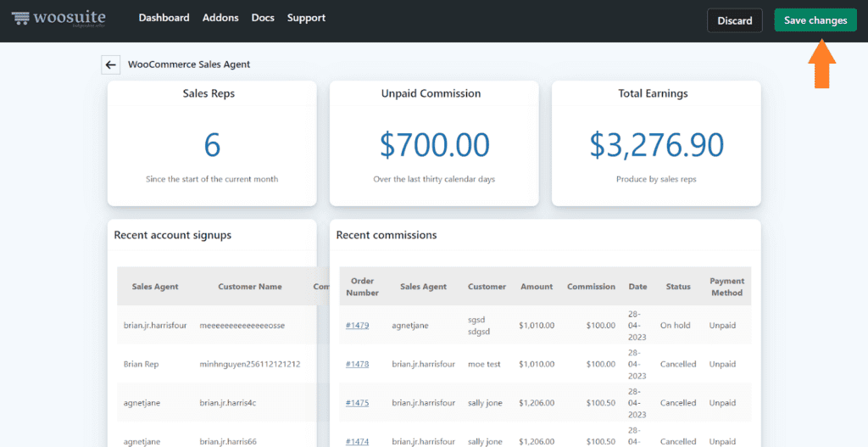
Task: Select customer brian.jr.harris66
Action: pos(229,441)
